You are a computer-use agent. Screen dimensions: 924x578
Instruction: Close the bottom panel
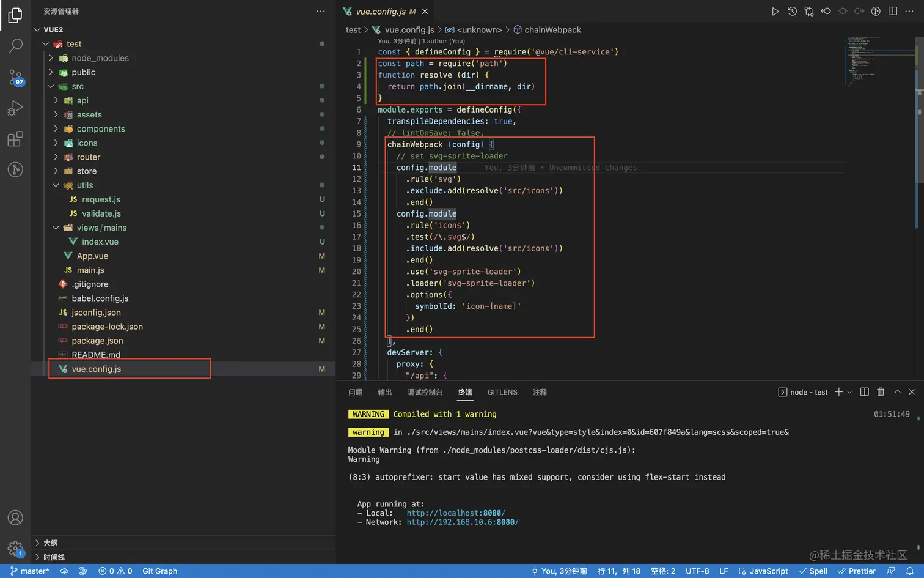click(x=912, y=392)
